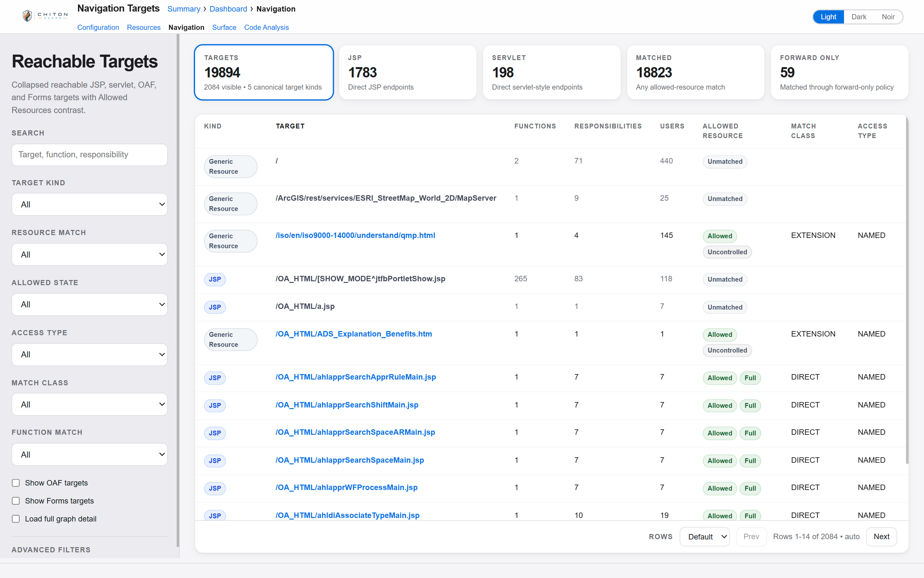Open the Allowed State dropdown

90,305
